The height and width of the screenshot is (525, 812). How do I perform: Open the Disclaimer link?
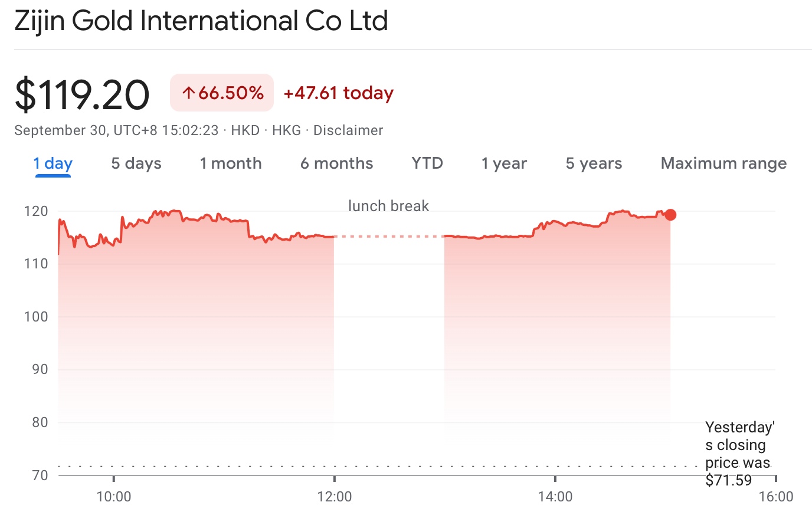coord(348,130)
